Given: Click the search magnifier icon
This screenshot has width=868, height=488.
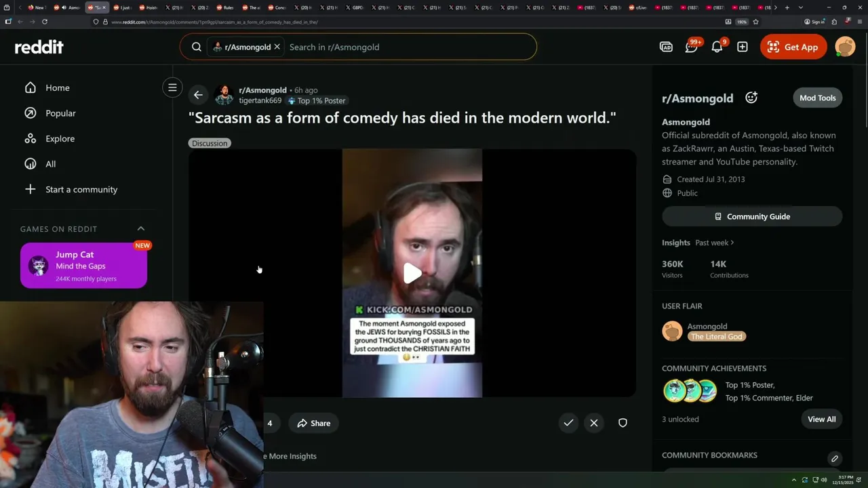Looking at the screenshot, I should tap(197, 47).
